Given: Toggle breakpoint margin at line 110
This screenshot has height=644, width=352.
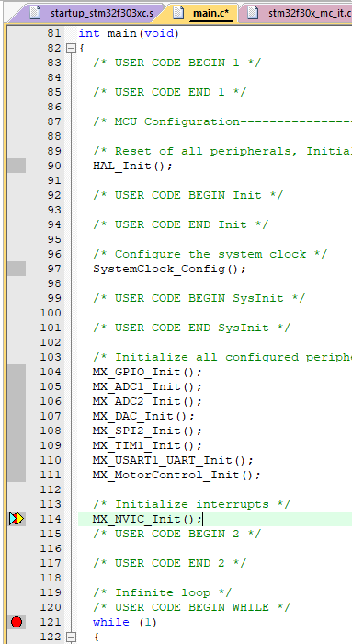Looking at the screenshot, I should 17,460.
